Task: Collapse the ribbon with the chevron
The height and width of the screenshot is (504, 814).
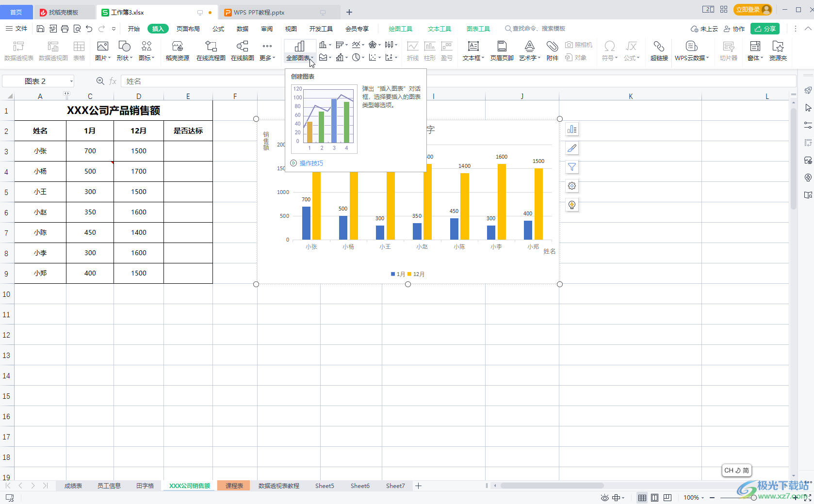Action: [808, 29]
